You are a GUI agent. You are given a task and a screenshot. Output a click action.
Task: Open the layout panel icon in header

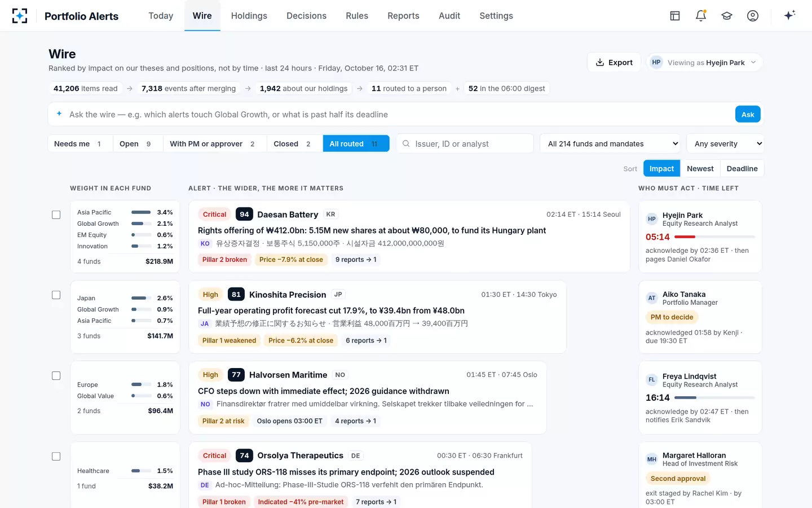[675, 16]
